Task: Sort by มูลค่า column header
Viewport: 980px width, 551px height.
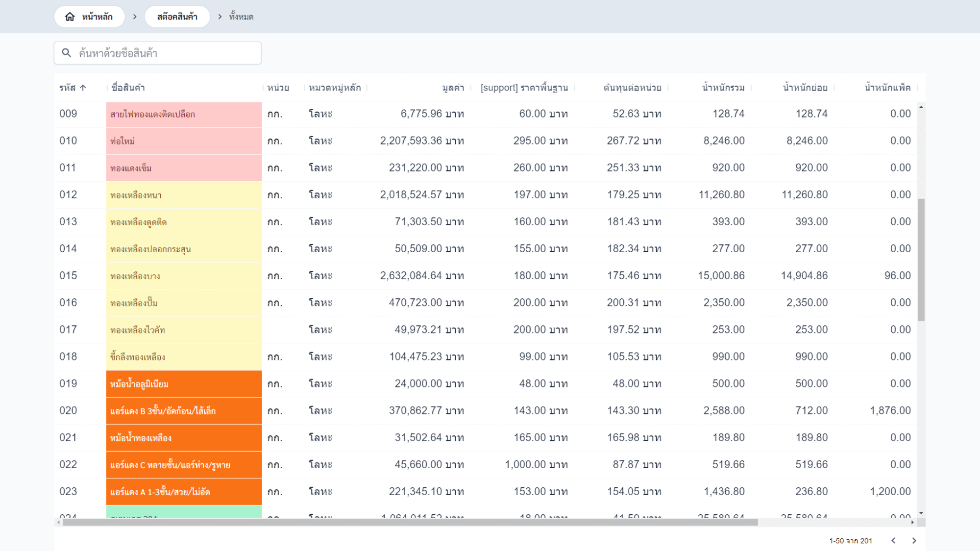Action: click(453, 88)
